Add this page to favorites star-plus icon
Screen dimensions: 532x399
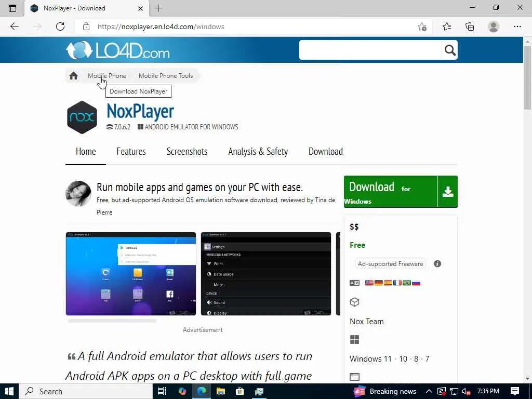(x=422, y=26)
